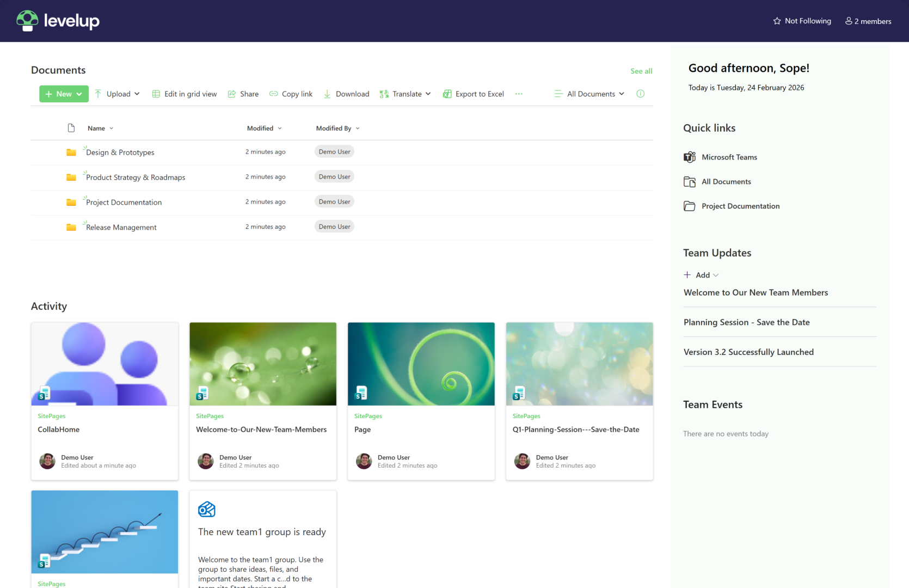Open the Modified By column dropdown
The width and height of the screenshot is (909, 588).
pos(338,128)
